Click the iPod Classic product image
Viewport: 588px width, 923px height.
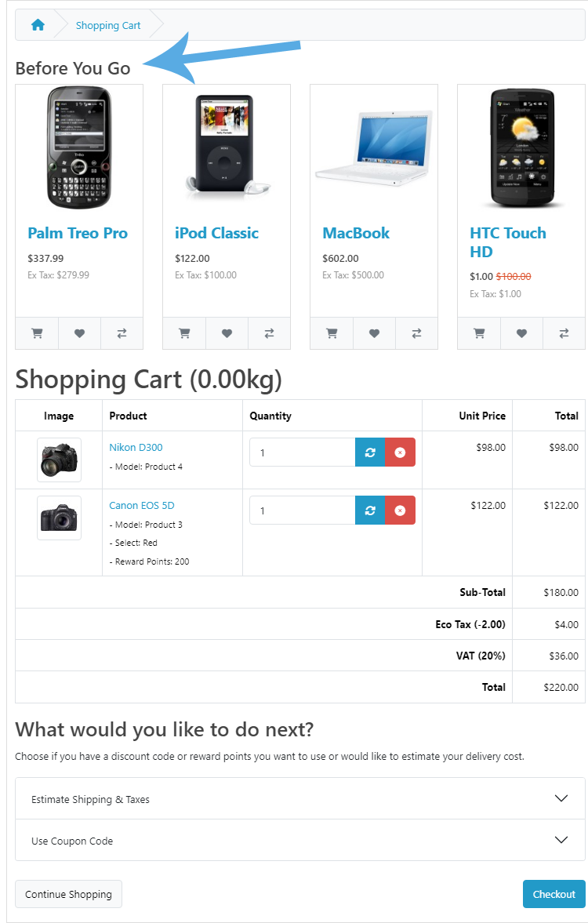pyautogui.click(x=227, y=145)
